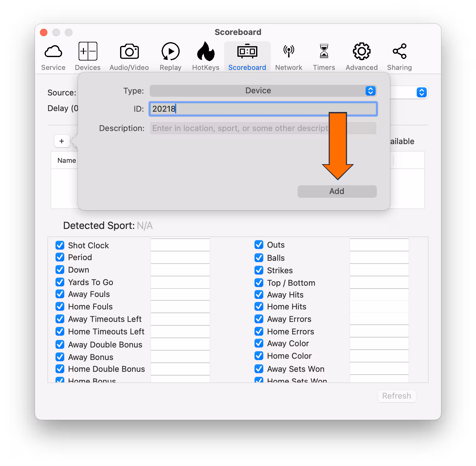
Task: Uncheck the Shot Clock checkbox
Action: pyautogui.click(x=60, y=245)
